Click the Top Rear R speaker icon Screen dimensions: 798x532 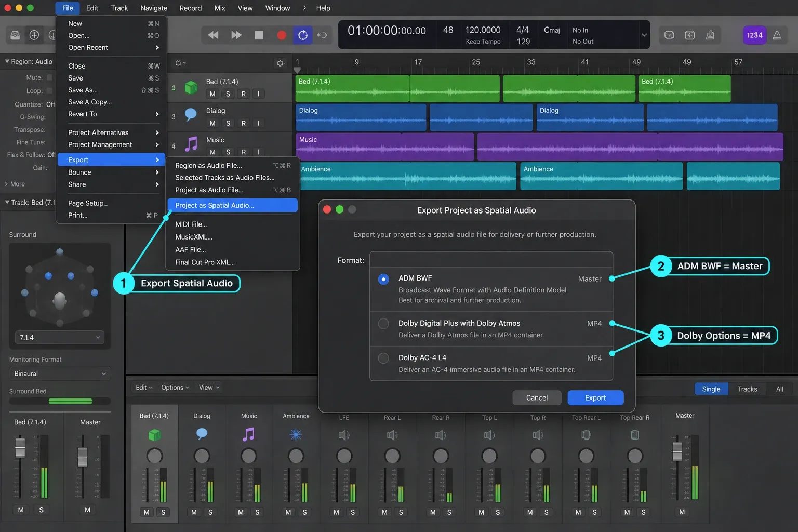click(x=634, y=435)
